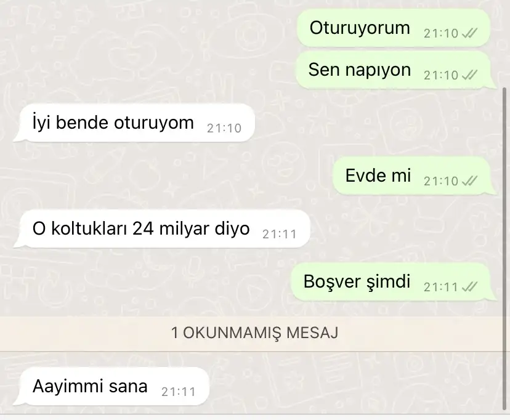Select the Boşver şimdi message bubble
The height and width of the screenshot is (420, 510).
pyautogui.click(x=394, y=282)
